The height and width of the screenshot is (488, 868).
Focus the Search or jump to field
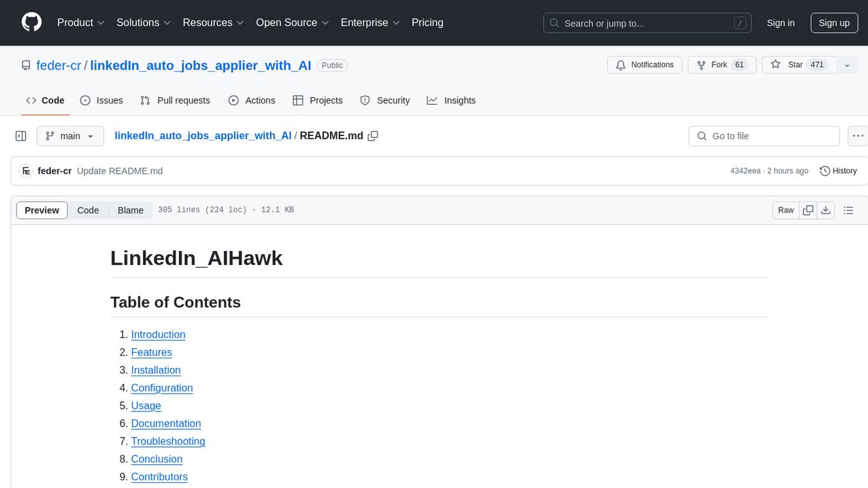pos(647,23)
